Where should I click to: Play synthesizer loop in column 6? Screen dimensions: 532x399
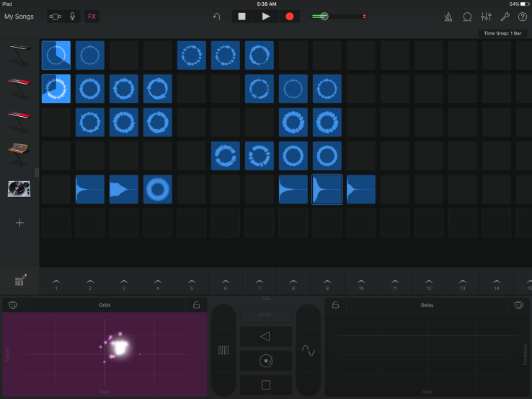(x=226, y=156)
